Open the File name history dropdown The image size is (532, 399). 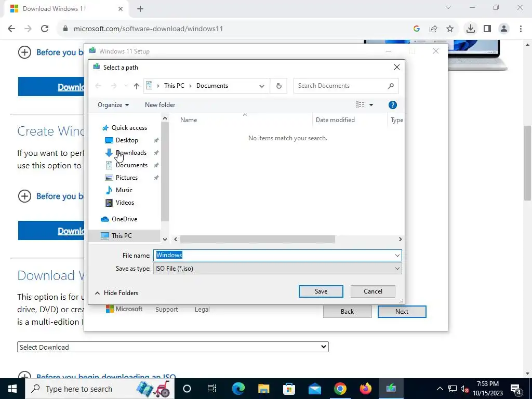coord(397,255)
